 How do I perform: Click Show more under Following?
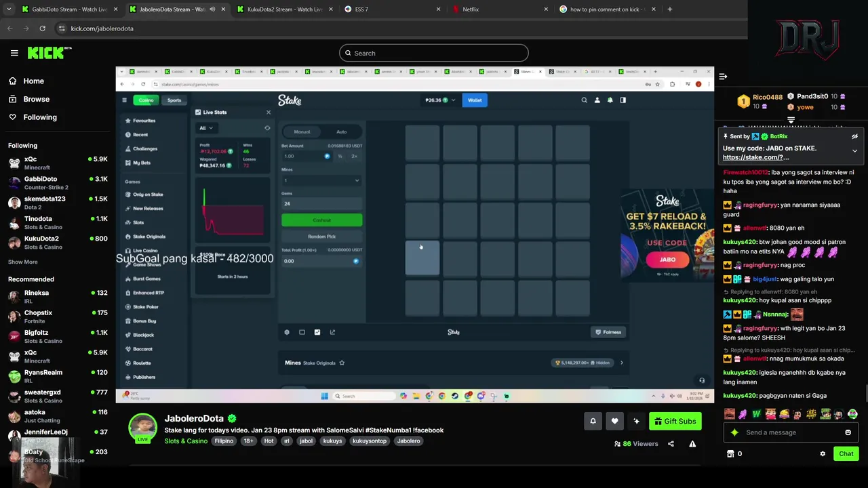pos(23,262)
